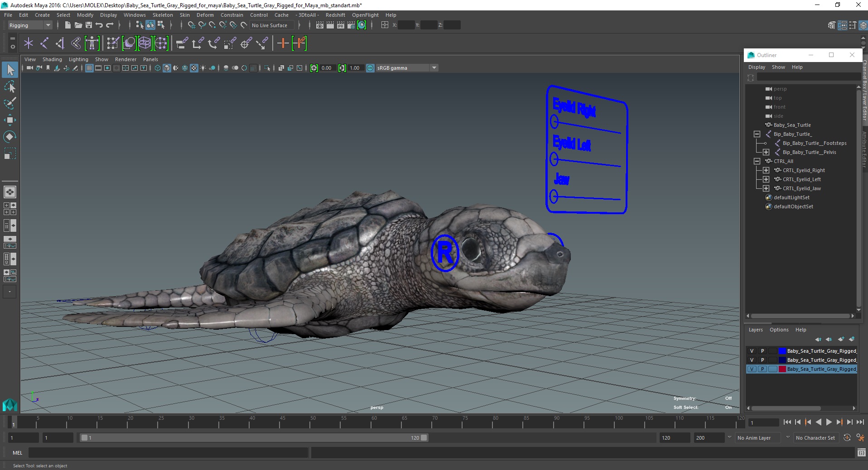Click the blue layer color swatch
The width and height of the screenshot is (868, 470).
point(782,351)
